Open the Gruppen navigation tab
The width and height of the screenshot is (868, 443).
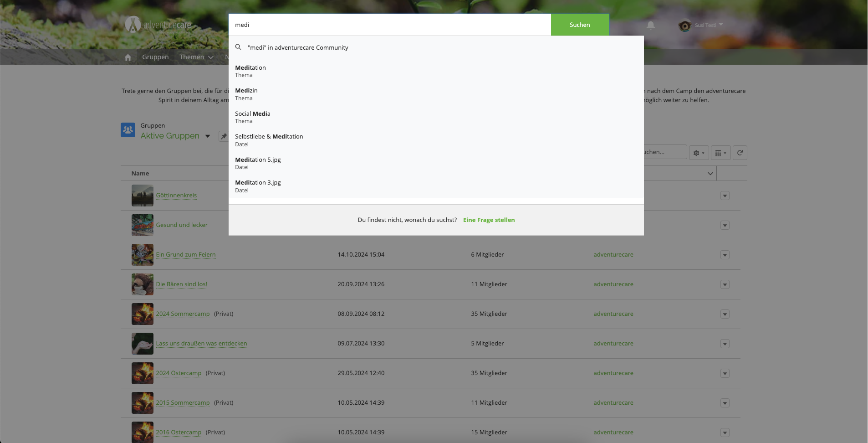155,57
